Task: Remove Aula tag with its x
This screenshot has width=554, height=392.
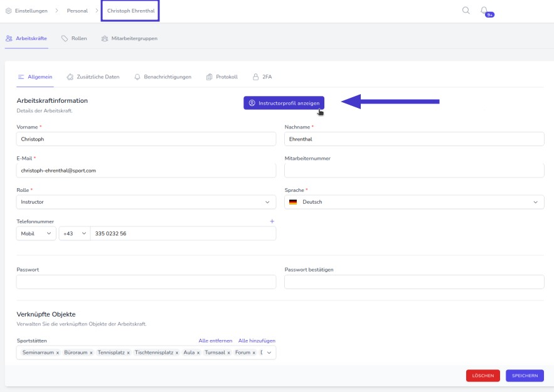Action: [x=198, y=352]
